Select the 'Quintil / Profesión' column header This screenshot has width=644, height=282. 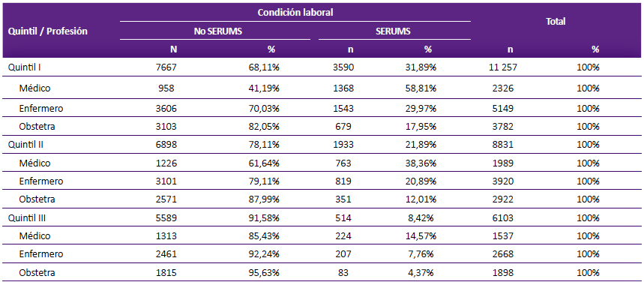pos(47,31)
